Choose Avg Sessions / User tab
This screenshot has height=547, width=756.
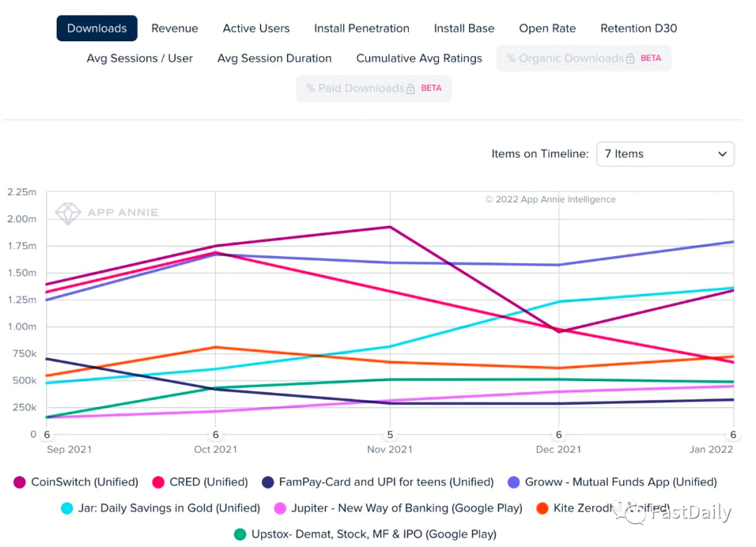coord(140,58)
